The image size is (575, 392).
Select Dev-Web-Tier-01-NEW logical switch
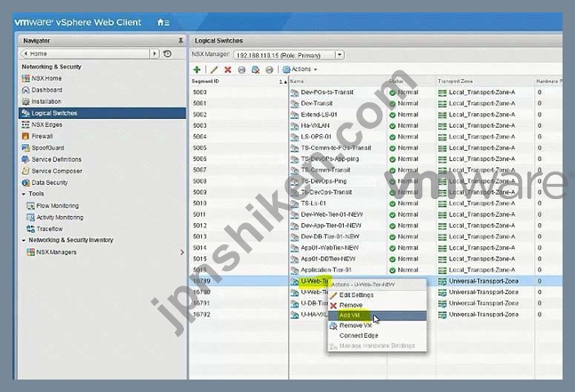[x=331, y=214]
